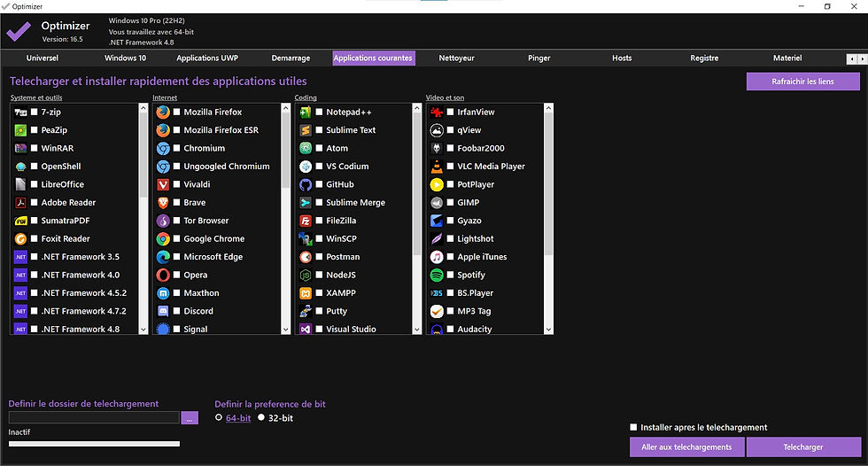
Task: Tick the NodeJS checkbox
Action: tap(319, 275)
